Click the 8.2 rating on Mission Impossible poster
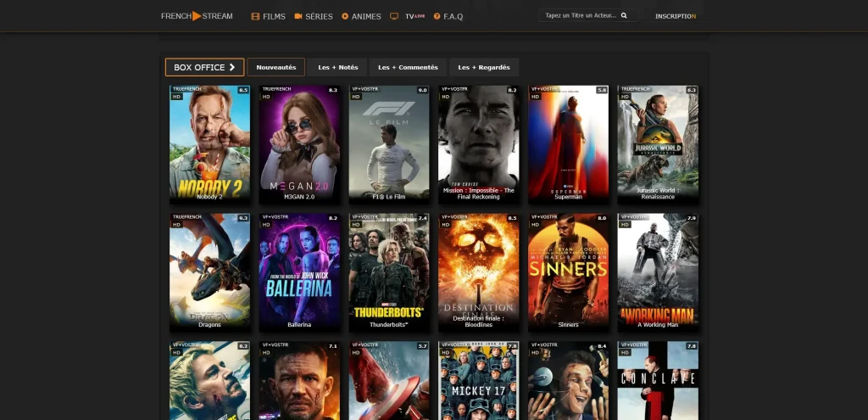868x420 pixels. point(512,90)
